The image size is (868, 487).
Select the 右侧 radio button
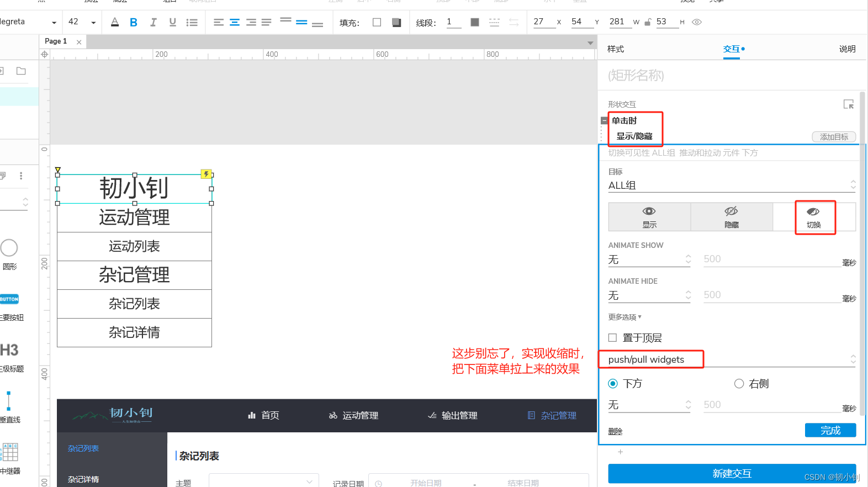coord(739,383)
